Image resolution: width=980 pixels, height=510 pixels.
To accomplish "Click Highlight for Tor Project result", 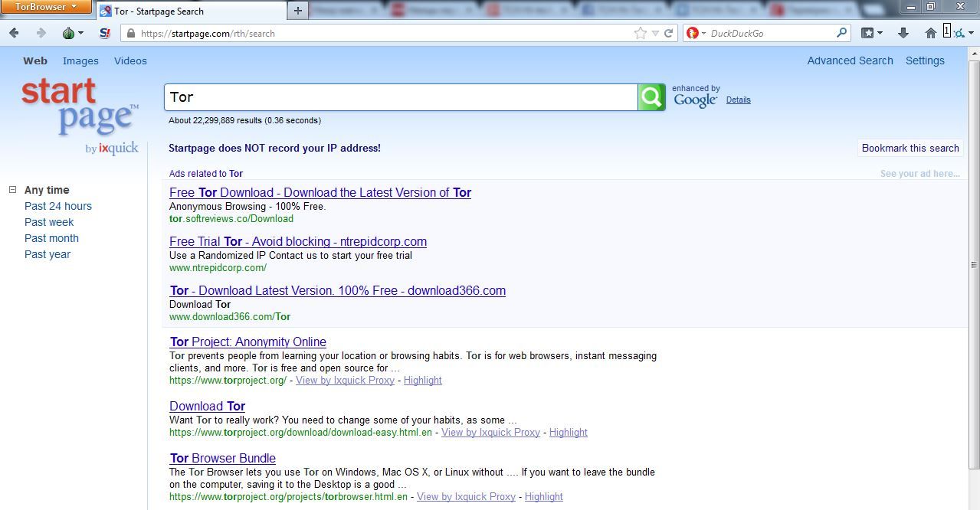I will pyautogui.click(x=423, y=380).
